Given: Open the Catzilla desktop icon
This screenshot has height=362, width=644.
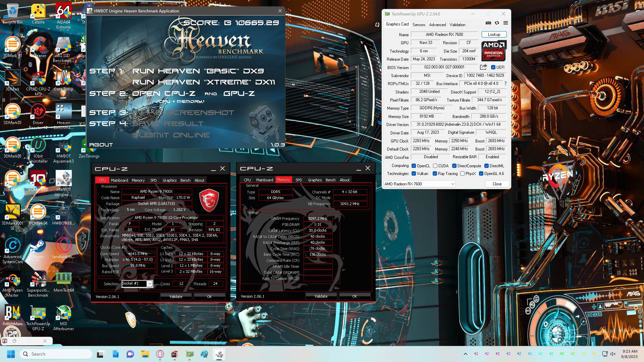Looking at the screenshot, I should tap(38, 14).
